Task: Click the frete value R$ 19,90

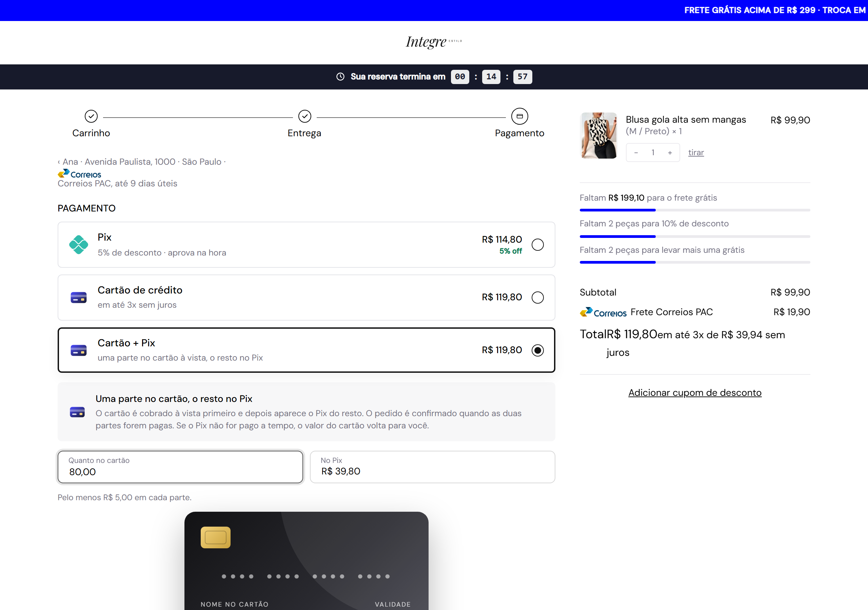Action: click(x=792, y=312)
